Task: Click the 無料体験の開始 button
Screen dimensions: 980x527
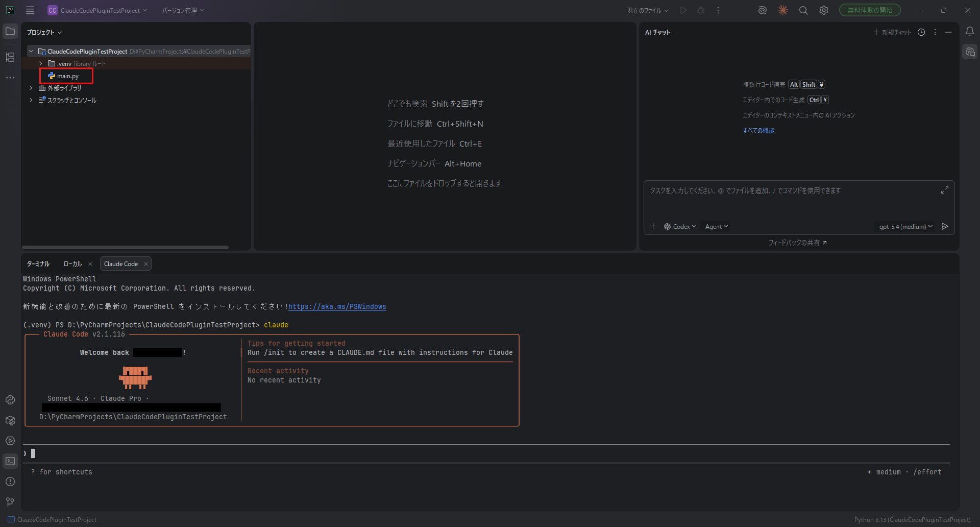Action: 869,10
